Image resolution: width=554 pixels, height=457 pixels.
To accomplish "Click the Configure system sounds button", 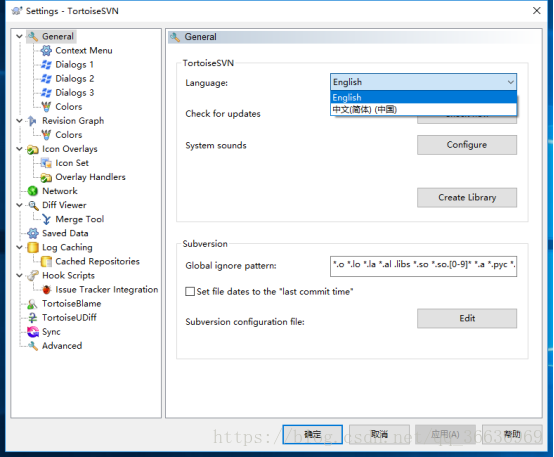I will [467, 145].
